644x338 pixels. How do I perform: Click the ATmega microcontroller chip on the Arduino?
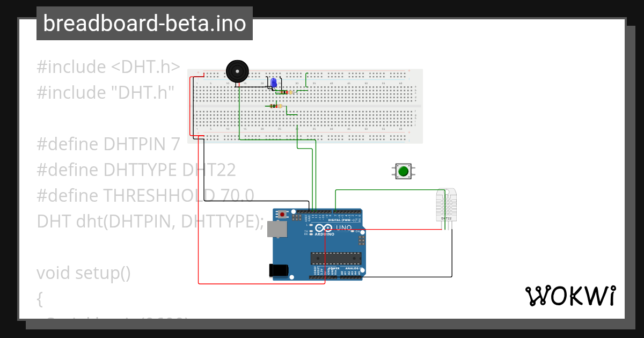336,258
